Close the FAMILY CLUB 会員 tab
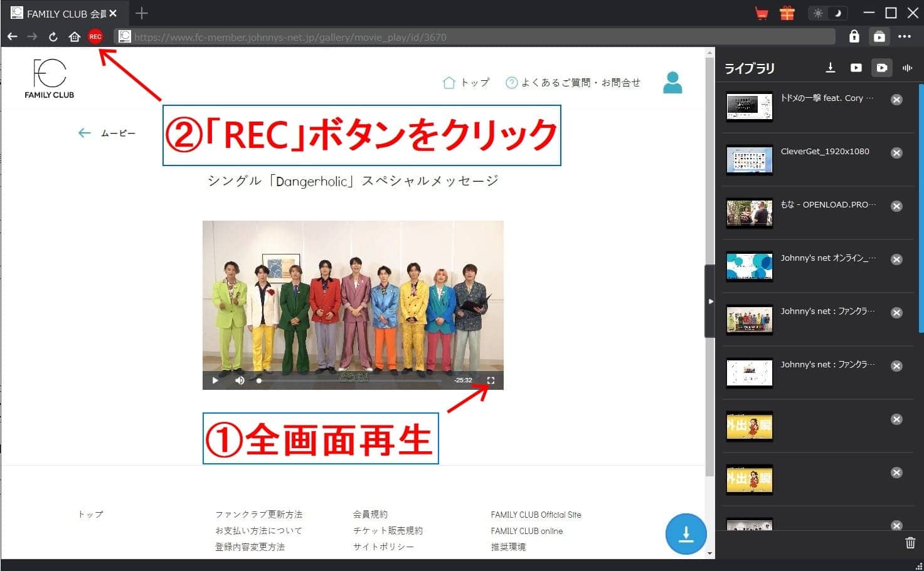This screenshot has width=924, height=571. coord(114,13)
